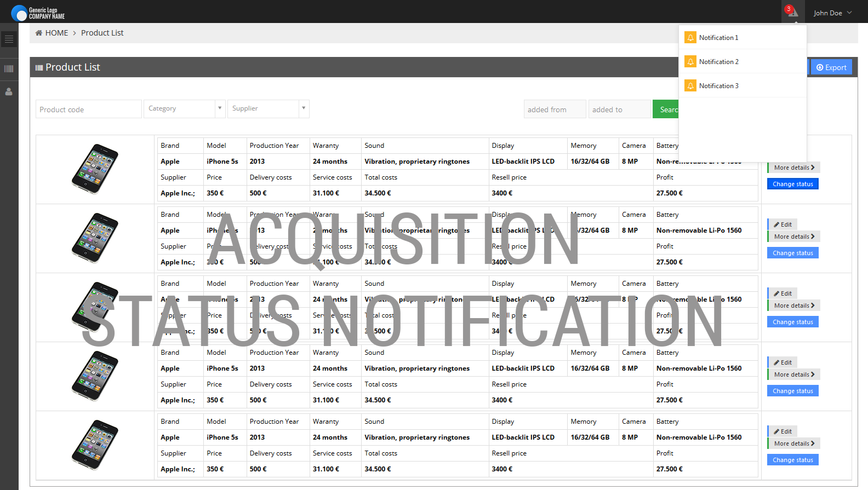Click the company logo icon
Screen dimensions: 868x490
click(19, 13)
